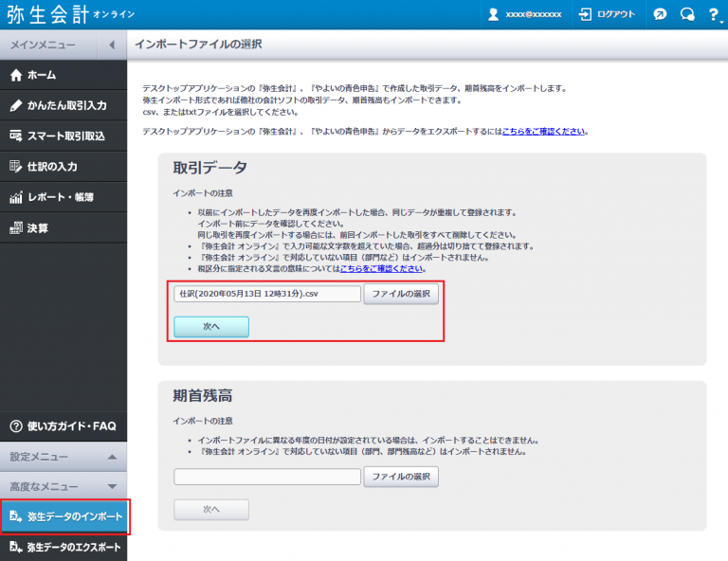Open the ホーム menu item

click(x=64, y=75)
